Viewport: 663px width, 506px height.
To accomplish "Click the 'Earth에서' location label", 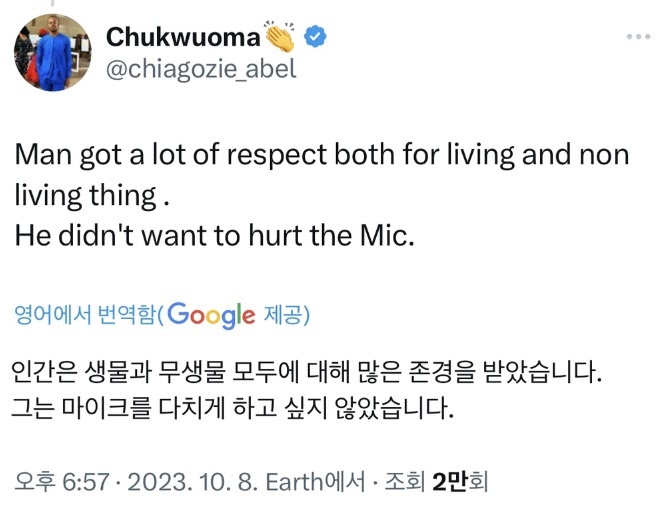I will (294, 482).
